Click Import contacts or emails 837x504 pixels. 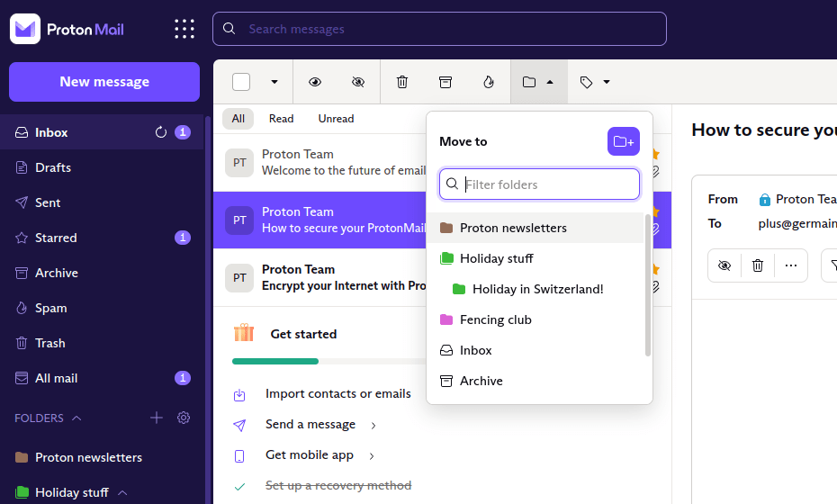(338, 394)
